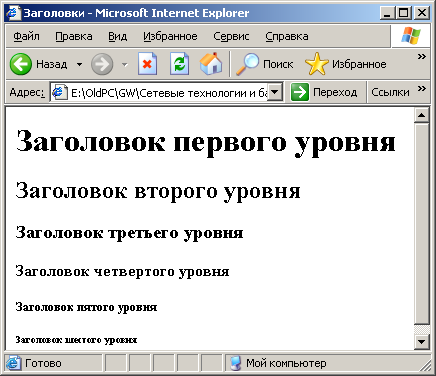436x376 pixels.
Task: Click the 'Заголовок пятого уровня' heading
Action: click(86, 307)
